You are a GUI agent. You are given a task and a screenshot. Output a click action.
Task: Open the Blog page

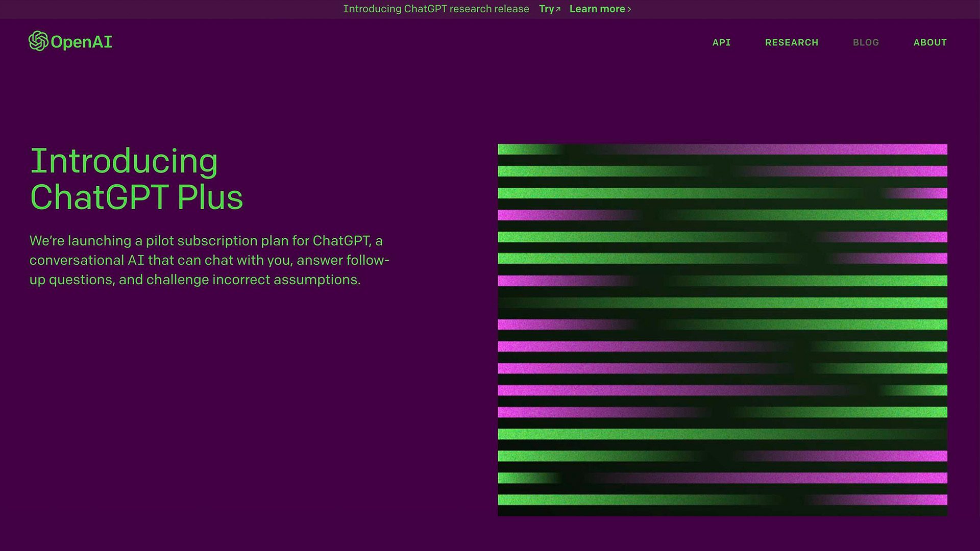pos(866,42)
